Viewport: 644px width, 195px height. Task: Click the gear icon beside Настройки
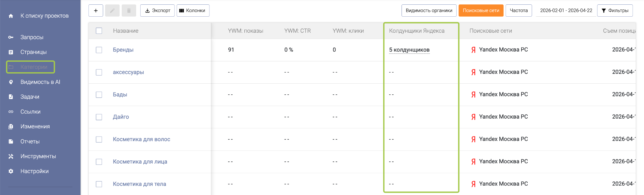click(x=11, y=171)
